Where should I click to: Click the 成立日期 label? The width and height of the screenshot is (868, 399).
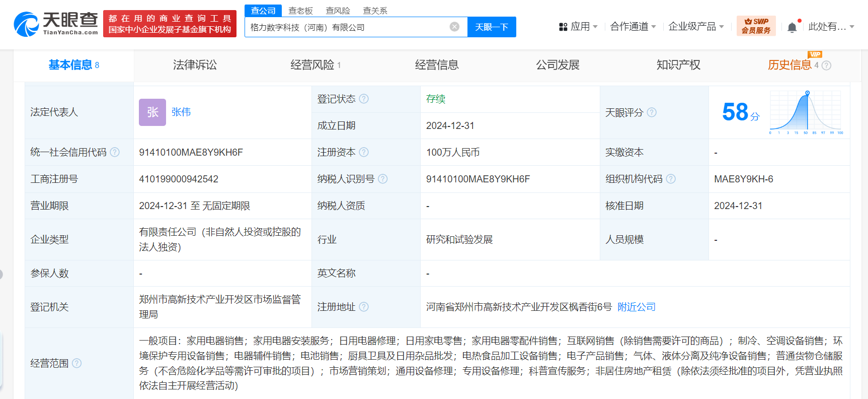(x=337, y=125)
